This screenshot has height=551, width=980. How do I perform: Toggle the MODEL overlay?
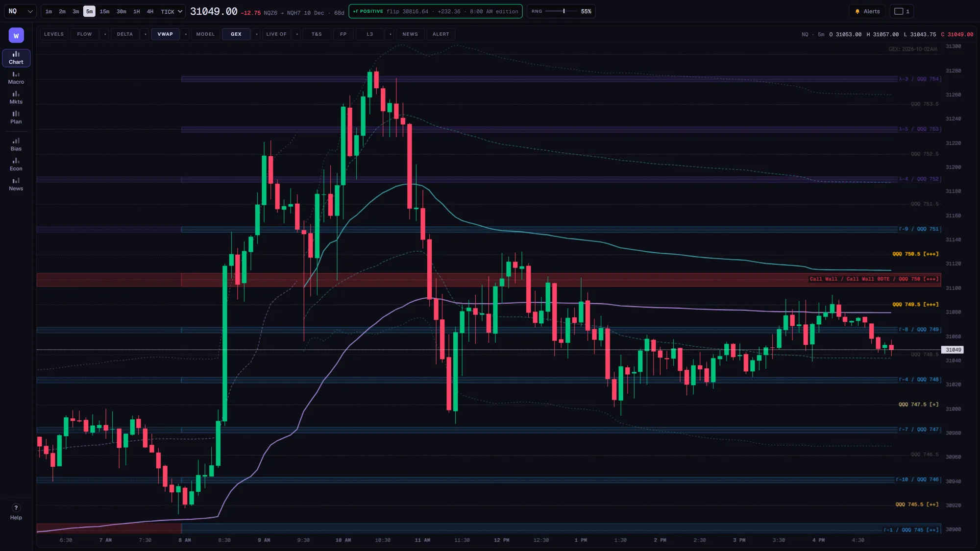tap(205, 34)
